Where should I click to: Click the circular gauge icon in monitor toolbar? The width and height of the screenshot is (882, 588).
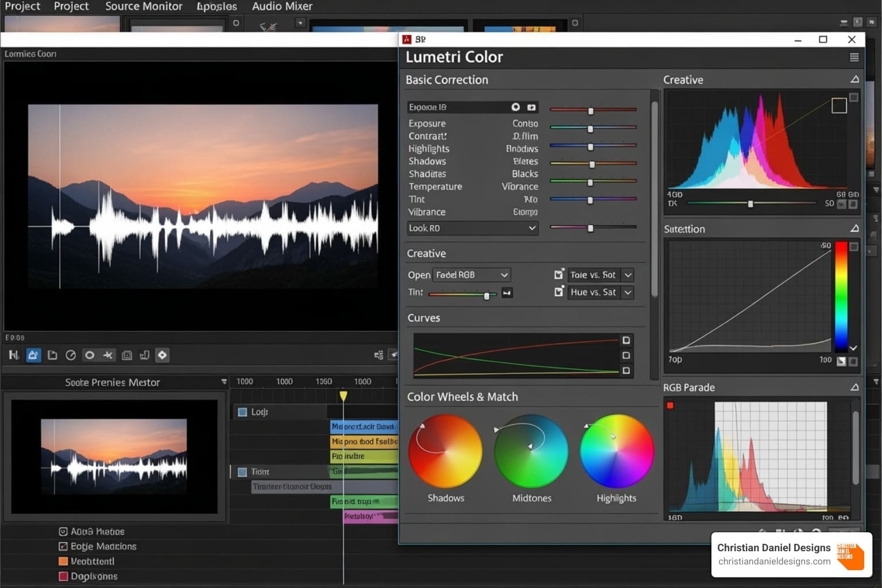(x=71, y=355)
